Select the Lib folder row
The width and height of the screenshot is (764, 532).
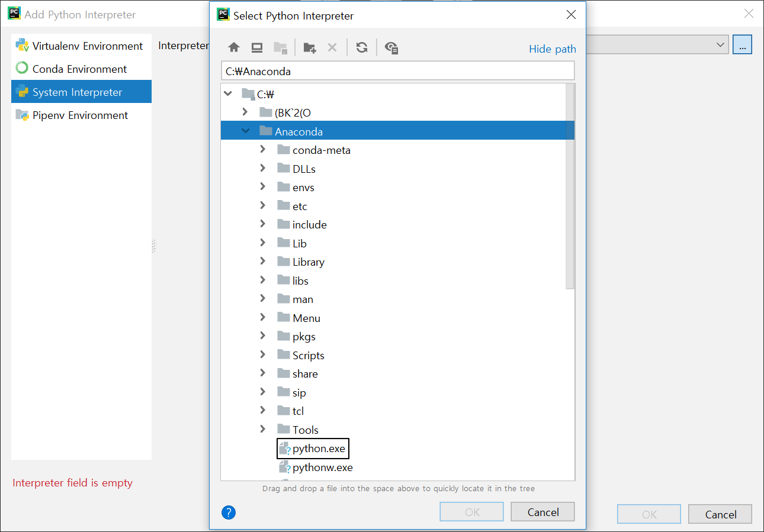click(393, 243)
